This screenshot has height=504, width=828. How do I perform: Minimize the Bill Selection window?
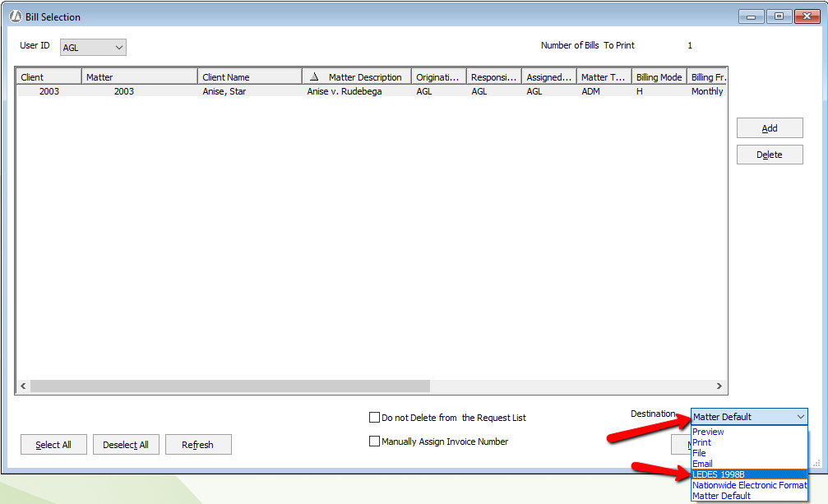click(751, 16)
